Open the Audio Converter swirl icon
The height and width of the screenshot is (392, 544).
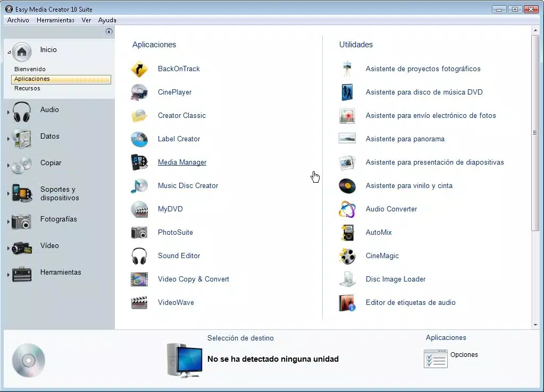click(x=347, y=209)
